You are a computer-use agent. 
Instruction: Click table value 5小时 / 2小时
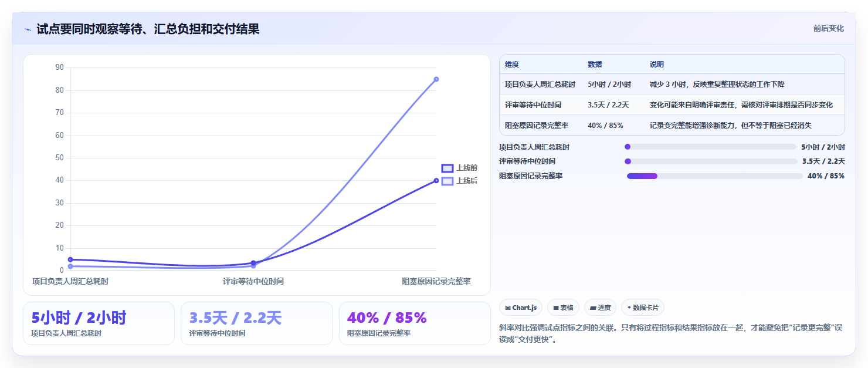coord(609,85)
